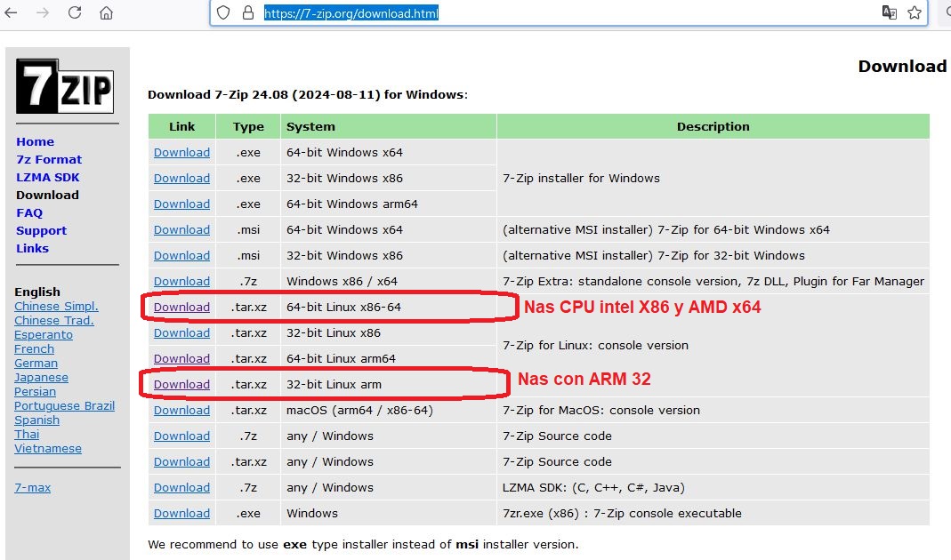
Task: Download 64-bit Linux x86-64 tar.xz
Action: (181, 308)
